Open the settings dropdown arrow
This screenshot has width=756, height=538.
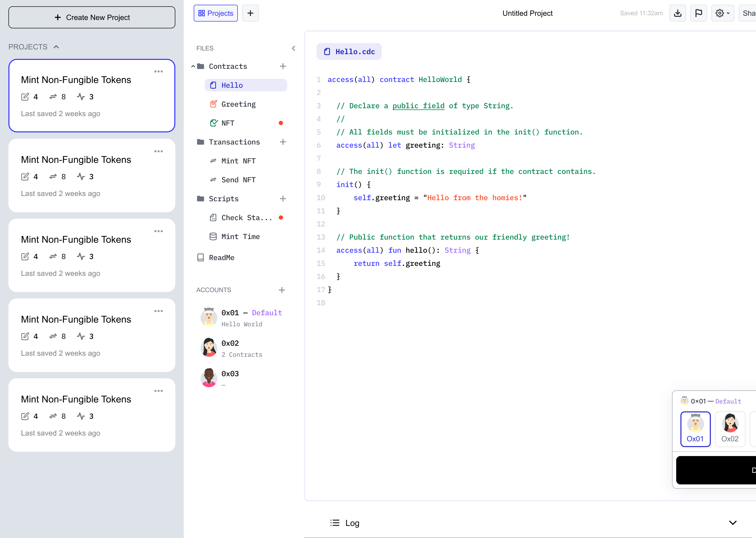click(x=728, y=13)
